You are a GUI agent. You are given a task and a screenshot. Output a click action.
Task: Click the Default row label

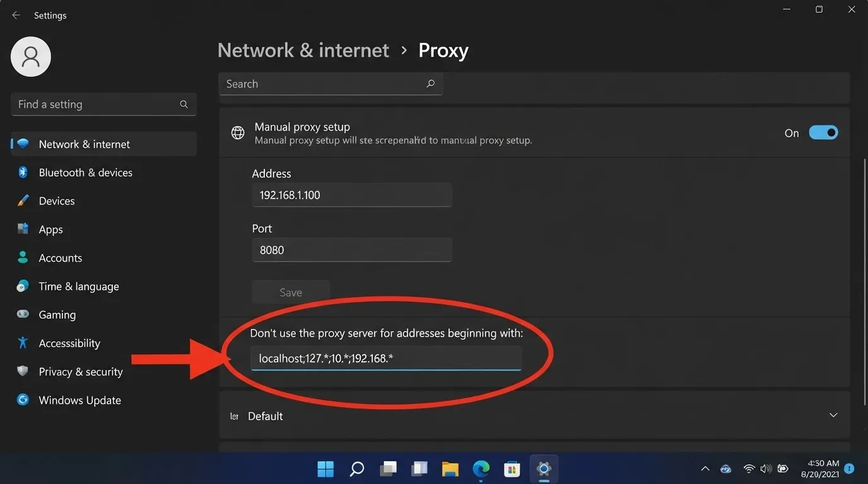coord(265,416)
